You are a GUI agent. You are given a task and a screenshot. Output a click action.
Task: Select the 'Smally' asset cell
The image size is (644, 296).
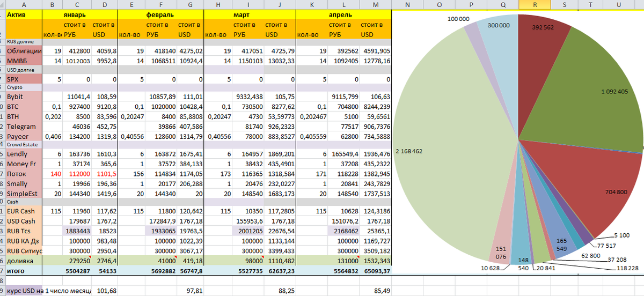[24, 183]
